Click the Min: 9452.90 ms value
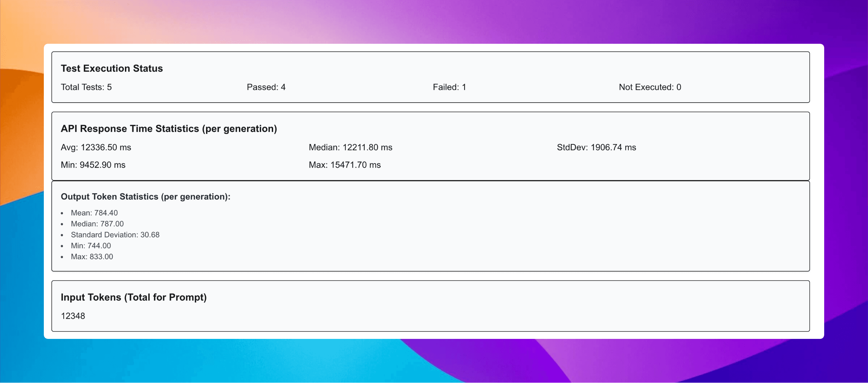 coord(93,165)
